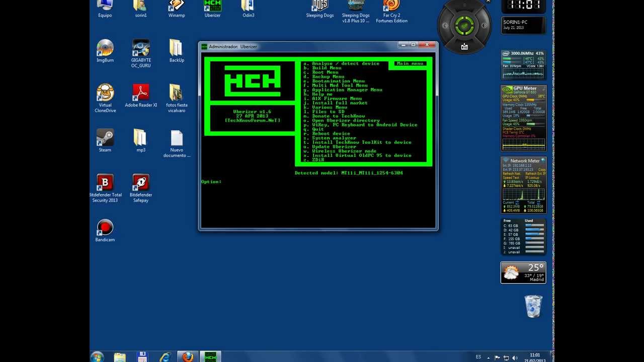Click the ES language indicator
This screenshot has height=362, width=644.
(478, 357)
